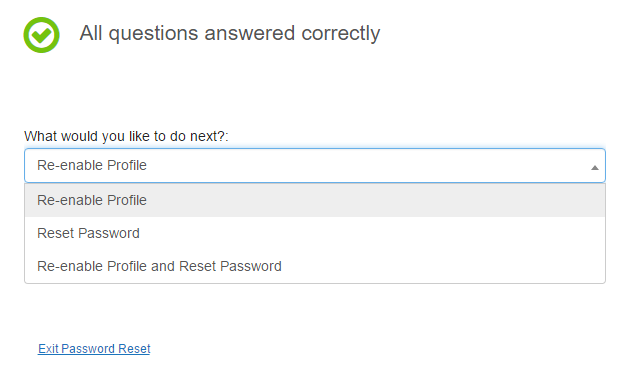Collapse the dropdown using the arrow icon
Viewport: 623px width, 391px height.
click(594, 168)
